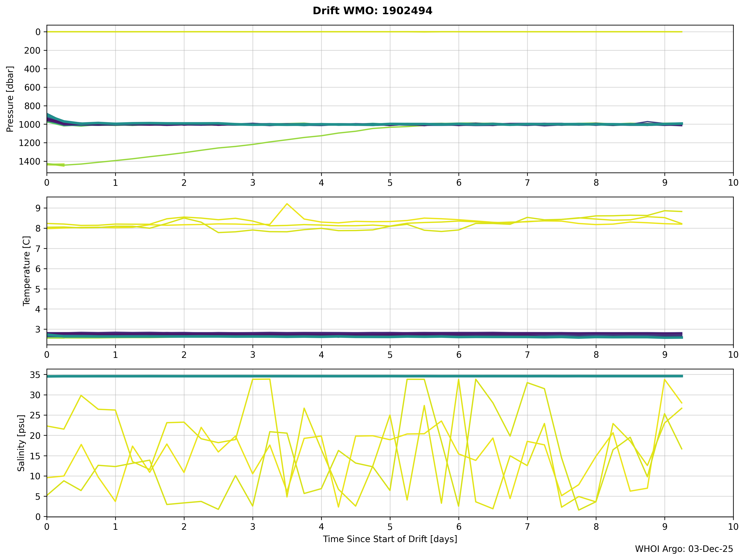Screen dimensions: 745x560
Task: Click the 'Salinity [psu]' axis label
Action: coord(21,443)
